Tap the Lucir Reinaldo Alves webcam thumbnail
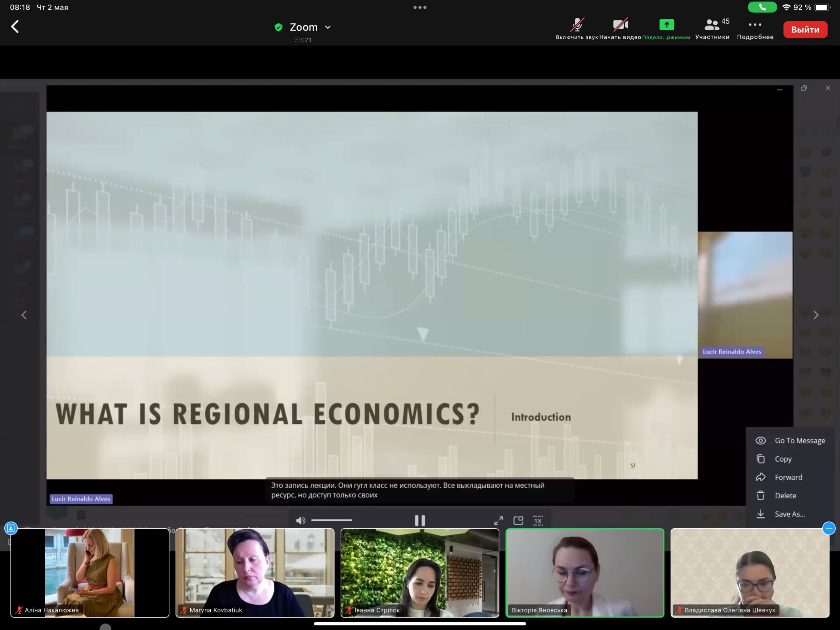 [x=745, y=295]
